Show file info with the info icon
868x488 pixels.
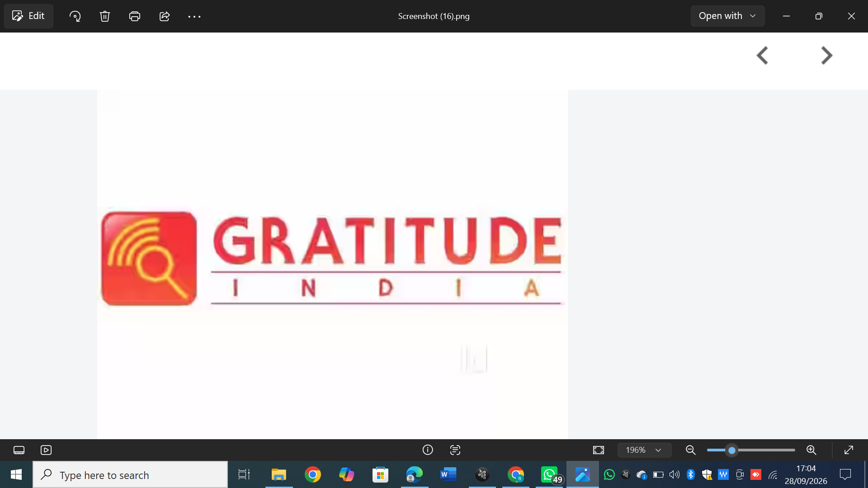tap(428, 450)
